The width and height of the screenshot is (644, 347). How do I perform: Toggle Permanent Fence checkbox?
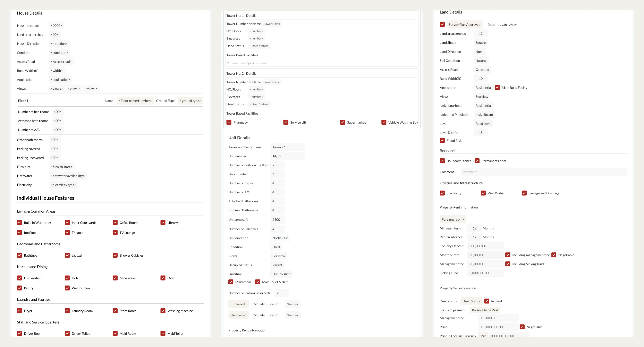tap(477, 161)
